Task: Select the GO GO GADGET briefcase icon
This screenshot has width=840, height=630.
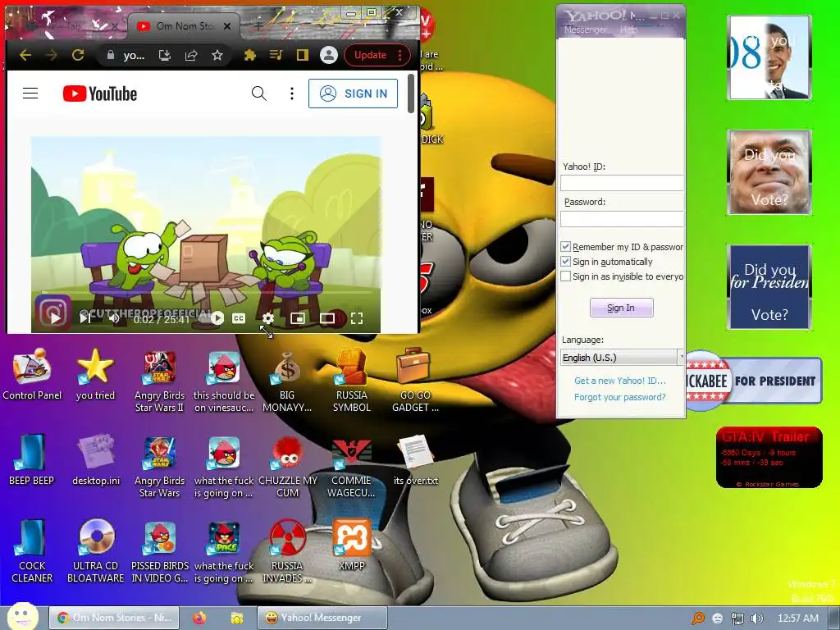Action: point(415,381)
